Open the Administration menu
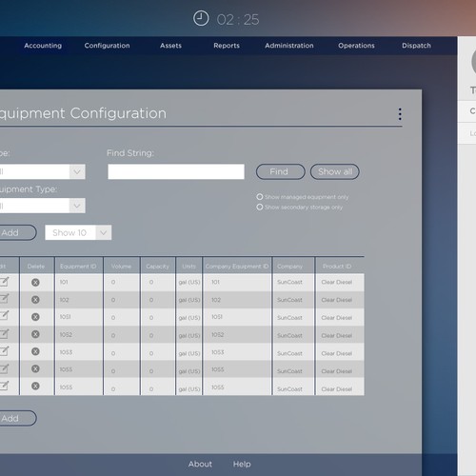 point(289,46)
